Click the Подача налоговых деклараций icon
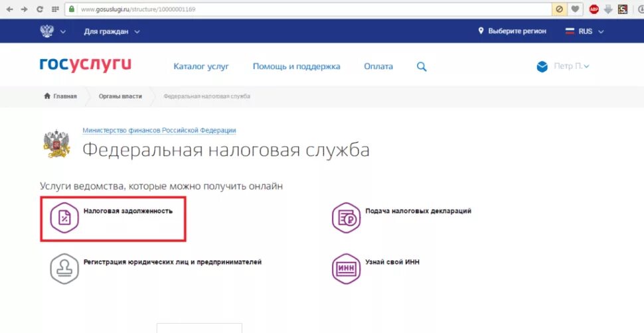 (346, 218)
